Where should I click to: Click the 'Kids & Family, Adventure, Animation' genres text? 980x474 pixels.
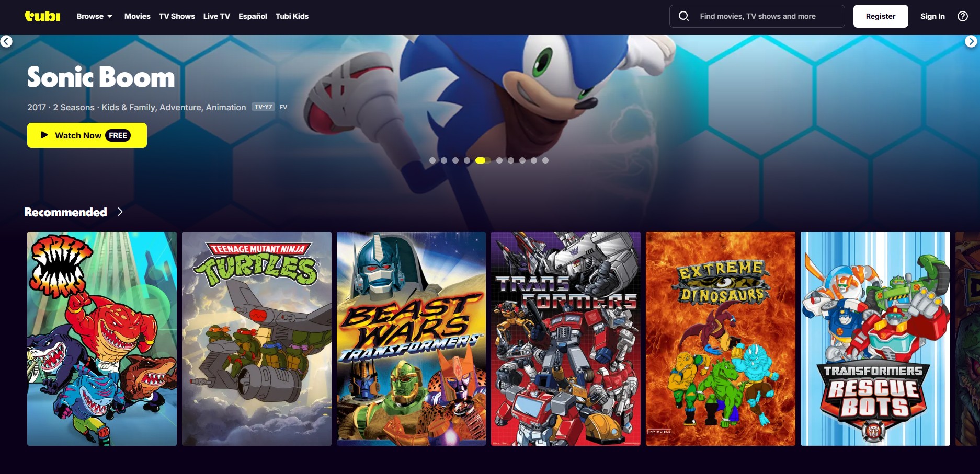tap(174, 107)
